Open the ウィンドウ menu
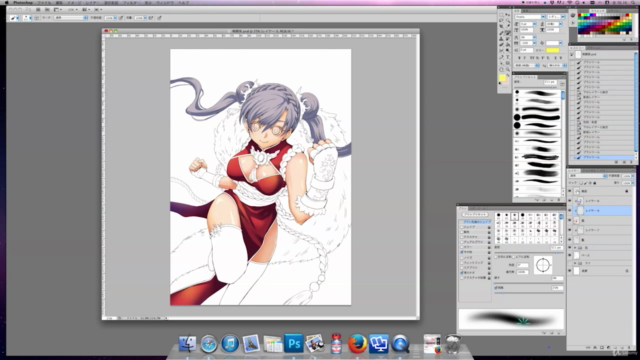 [x=165, y=2]
